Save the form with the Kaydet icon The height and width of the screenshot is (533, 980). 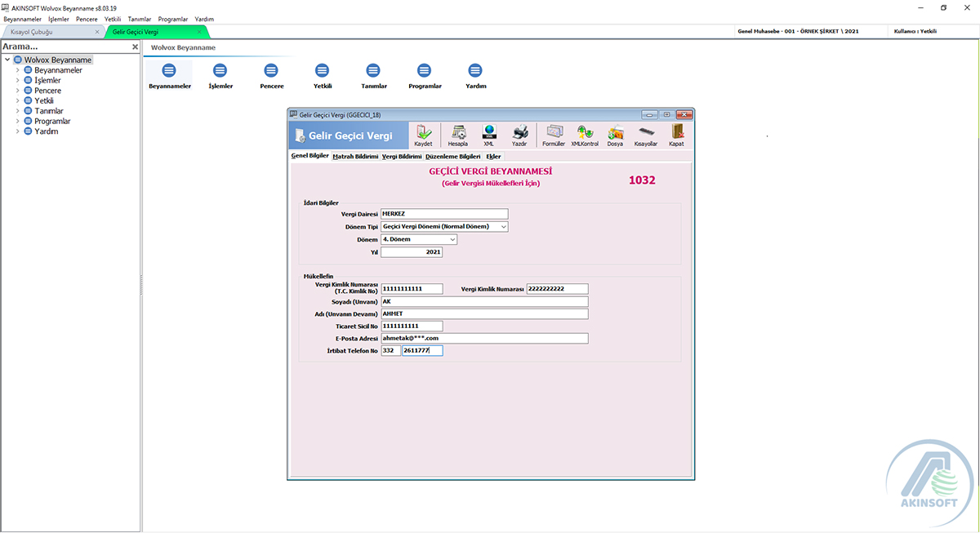(x=423, y=135)
